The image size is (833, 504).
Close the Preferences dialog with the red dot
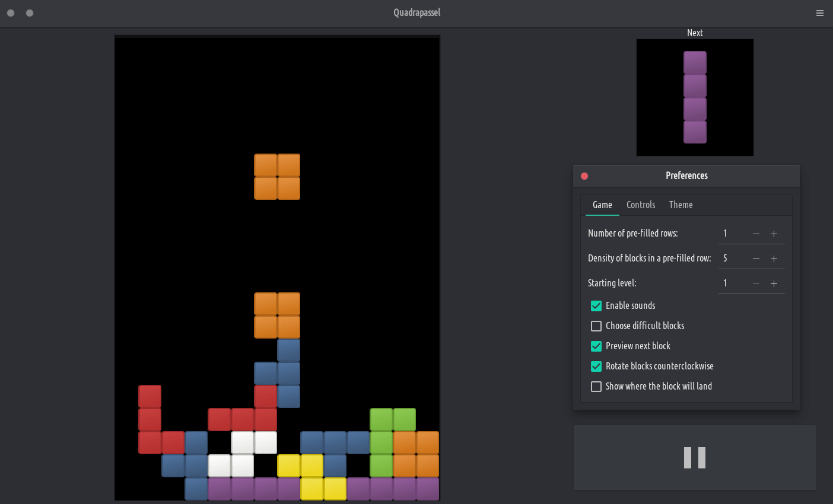click(584, 176)
